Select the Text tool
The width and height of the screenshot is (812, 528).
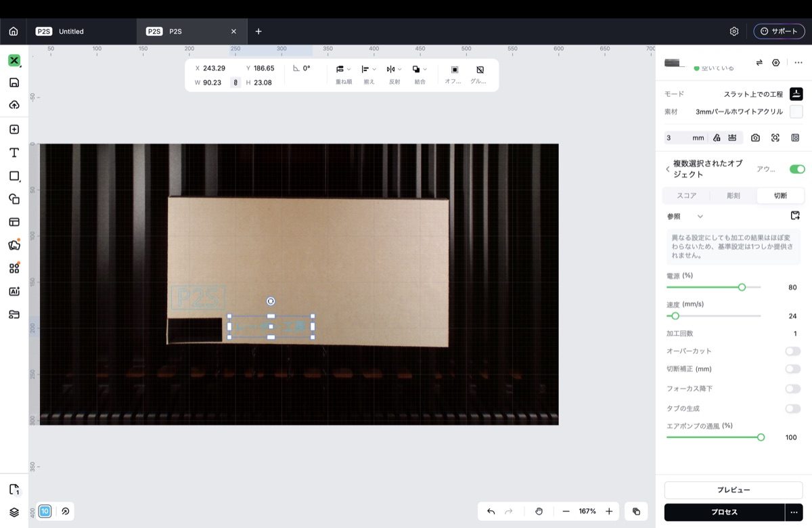click(x=14, y=152)
